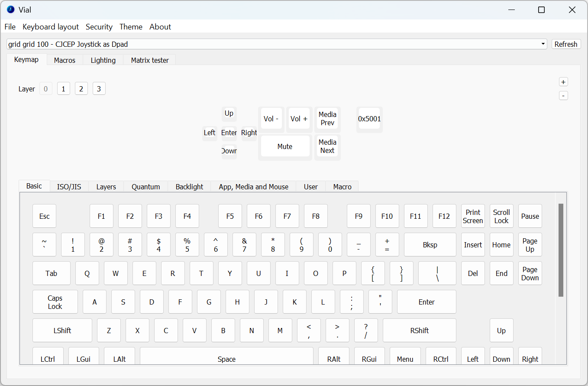The height and width of the screenshot is (386, 588).
Task: Select the joystick Left key in layout
Action: pos(210,133)
